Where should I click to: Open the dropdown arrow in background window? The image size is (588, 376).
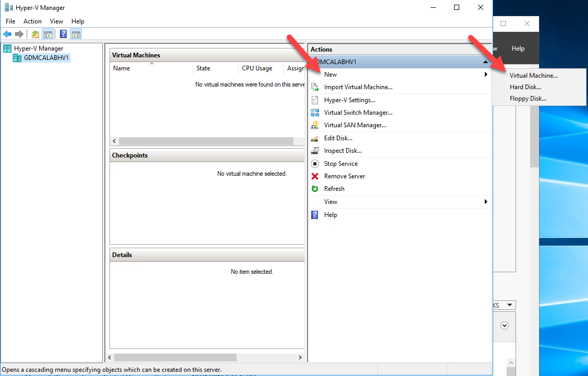click(x=510, y=305)
